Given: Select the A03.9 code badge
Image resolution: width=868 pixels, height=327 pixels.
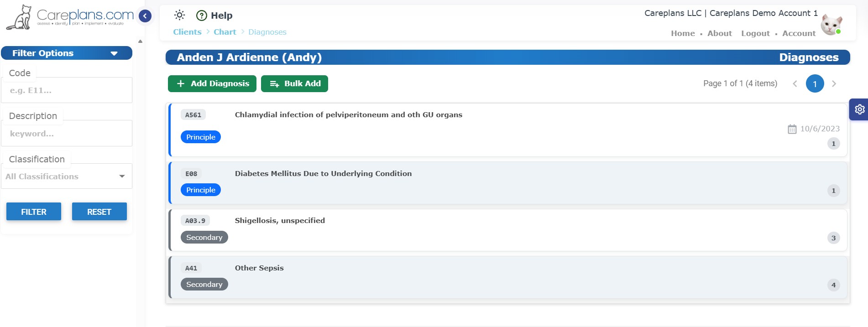Looking at the screenshot, I should [x=195, y=221].
